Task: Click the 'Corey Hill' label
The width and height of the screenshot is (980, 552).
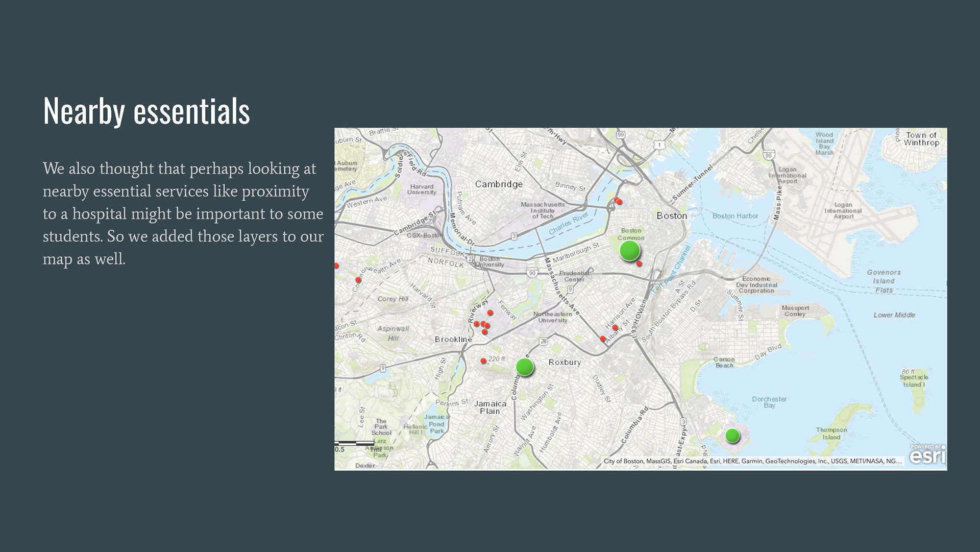Action: coord(393,299)
